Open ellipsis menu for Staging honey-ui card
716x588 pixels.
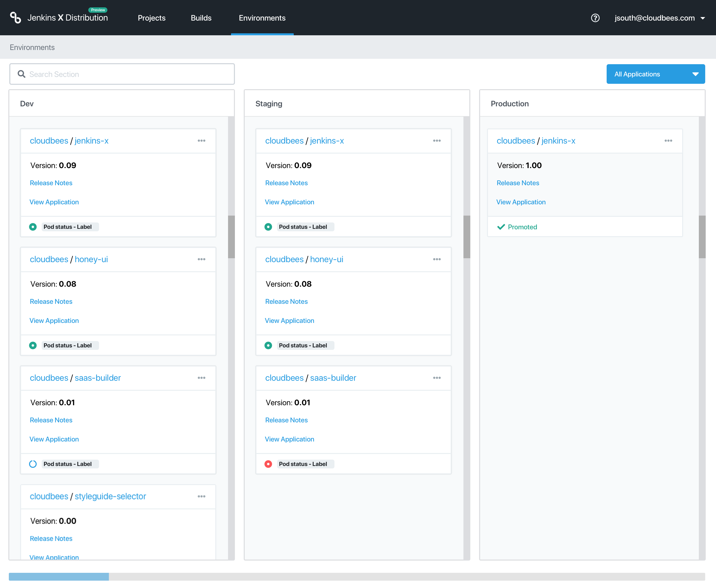tap(437, 259)
